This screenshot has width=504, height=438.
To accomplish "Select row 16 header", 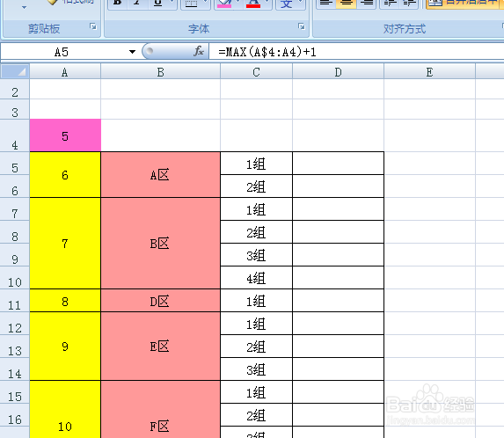I will pos(15,415).
